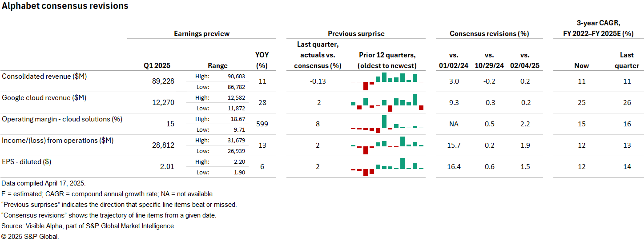Click the Income from operations sparkline chart
Screen dimensions: 644x242
387,145
